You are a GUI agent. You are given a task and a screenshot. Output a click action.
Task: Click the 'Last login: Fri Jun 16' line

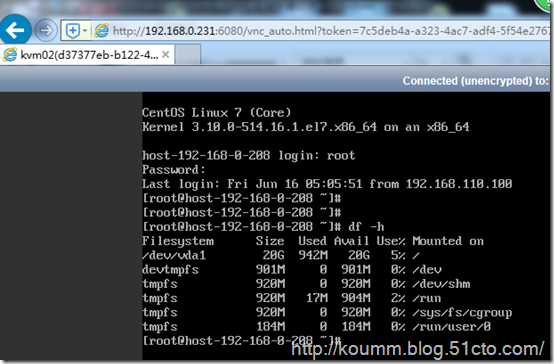click(327, 184)
